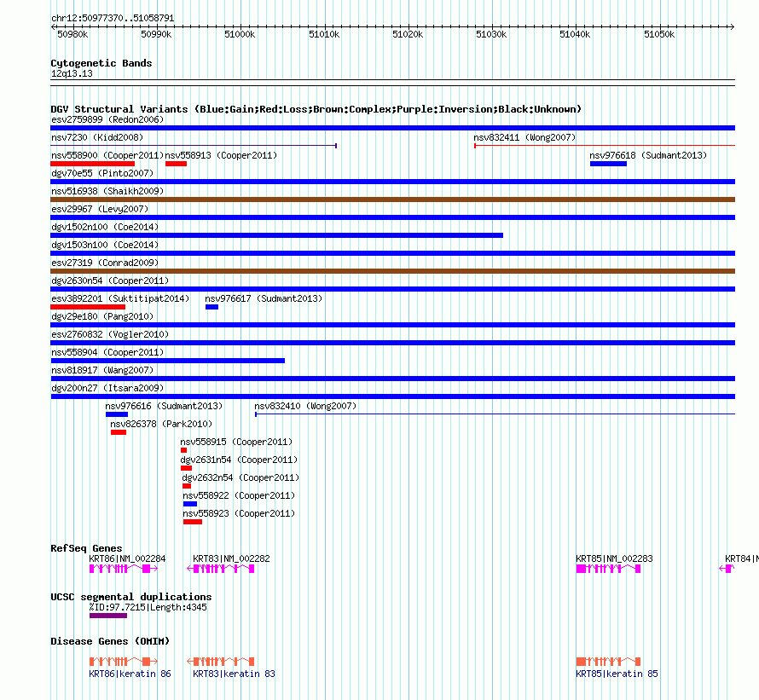Open dgv1503n100 (Coe2014) variant label

(x=105, y=245)
